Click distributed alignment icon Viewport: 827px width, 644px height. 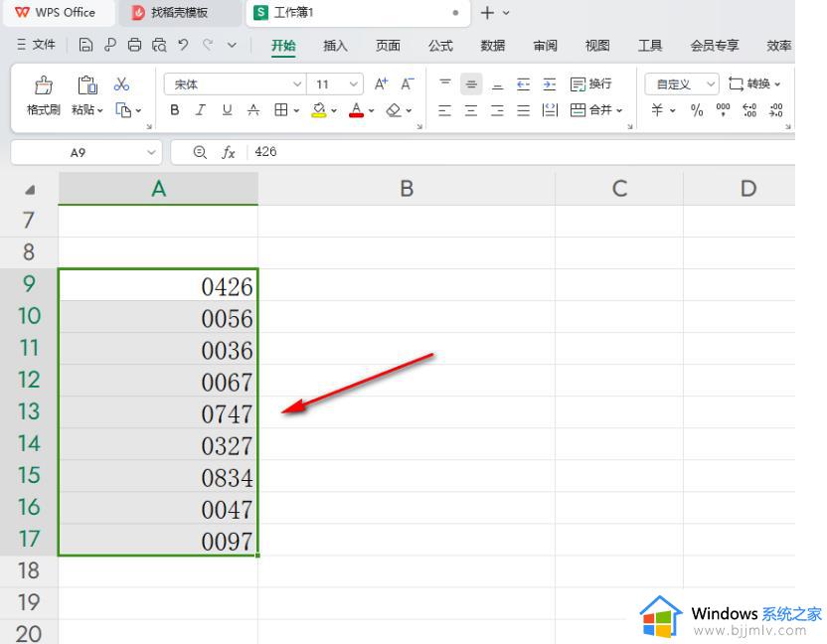(x=550, y=110)
